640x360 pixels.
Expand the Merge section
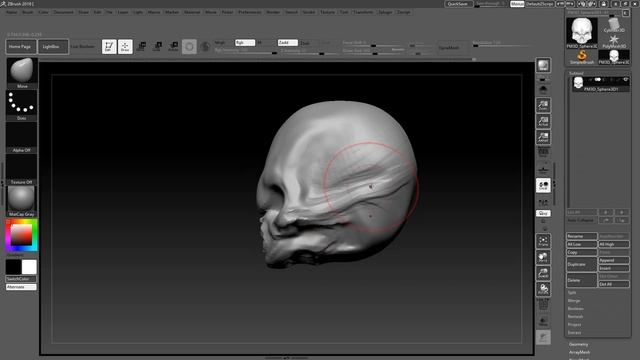(x=574, y=300)
